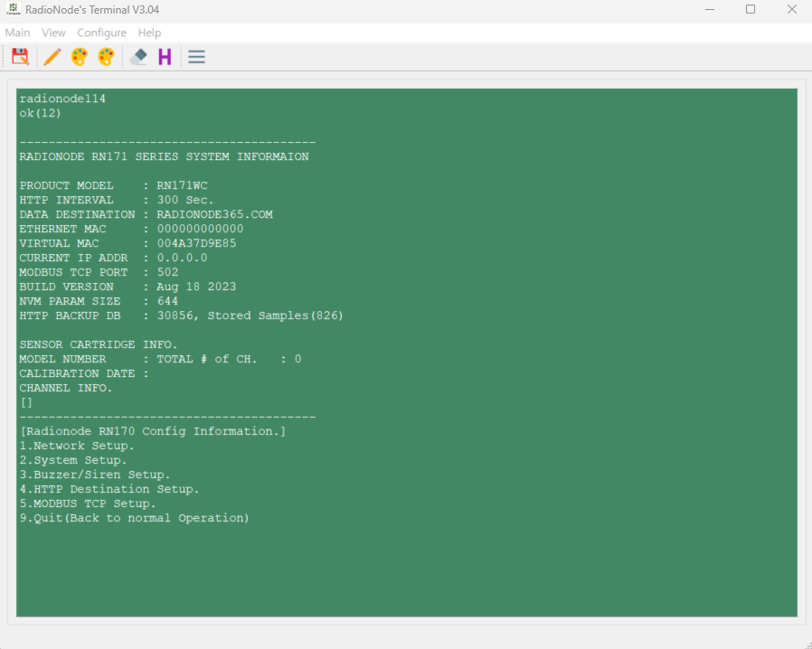812x649 pixels.
Task: Click the RadioNode app icon in title bar
Action: pyautogui.click(x=13, y=9)
